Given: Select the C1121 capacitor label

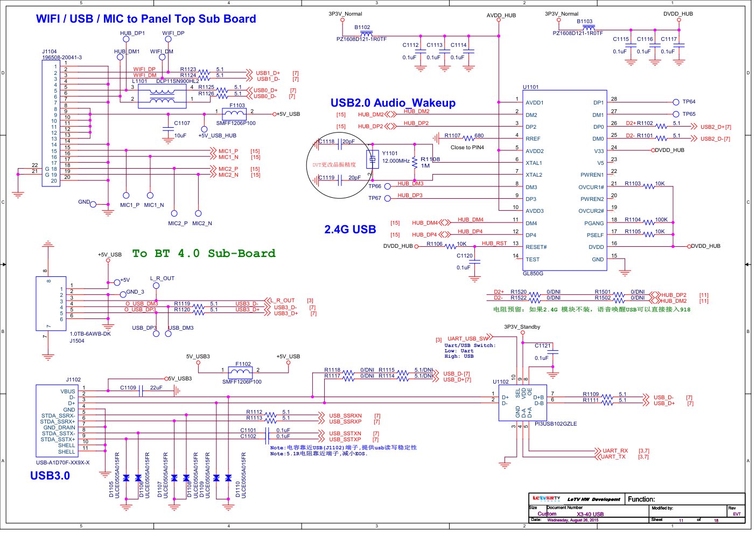Looking at the screenshot, I should click(543, 346).
